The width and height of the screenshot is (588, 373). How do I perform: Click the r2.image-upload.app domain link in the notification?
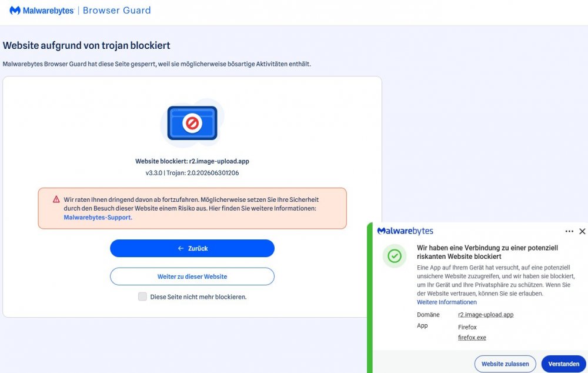[486, 315]
